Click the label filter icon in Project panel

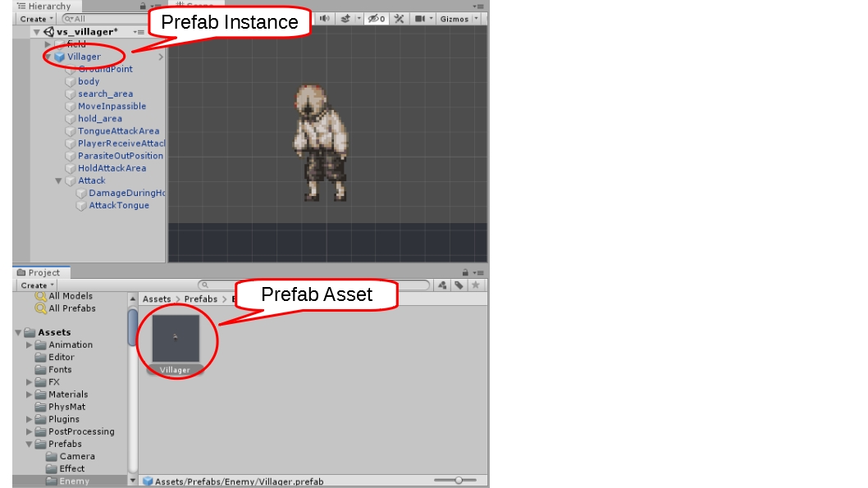click(x=459, y=285)
